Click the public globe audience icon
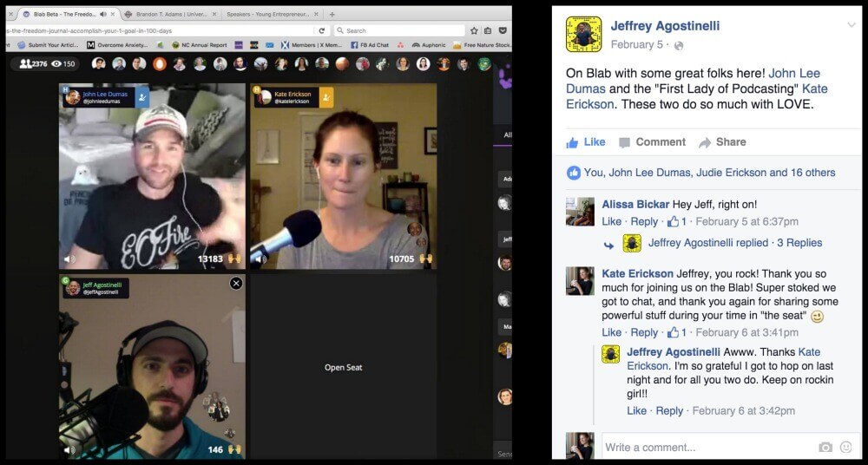Viewport: 868px width, 465px height. (679, 46)
